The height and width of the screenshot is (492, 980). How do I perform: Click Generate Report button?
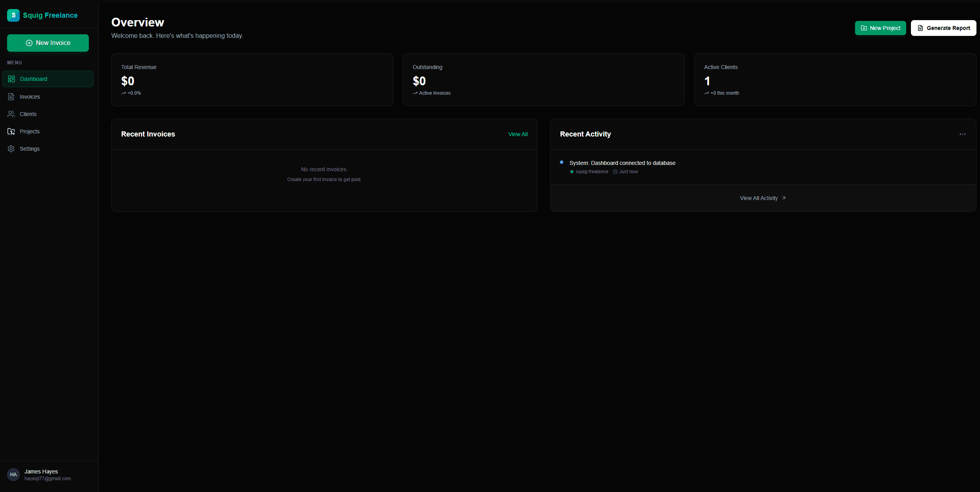point(943,28)
